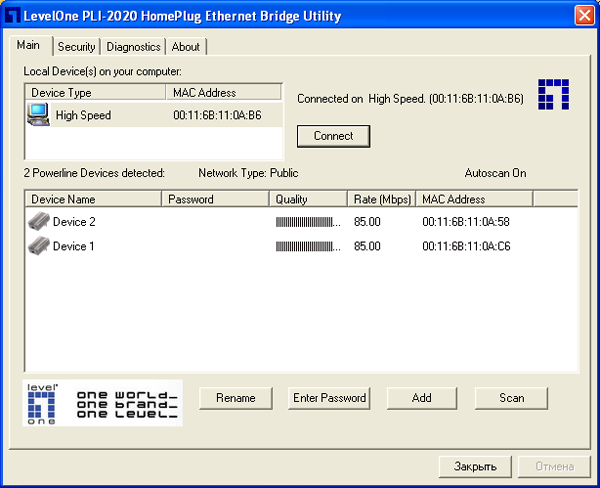The image size is (600, 488).
Task: Select the Device 1 adapter icon
Action: click(x=39, y=246)
